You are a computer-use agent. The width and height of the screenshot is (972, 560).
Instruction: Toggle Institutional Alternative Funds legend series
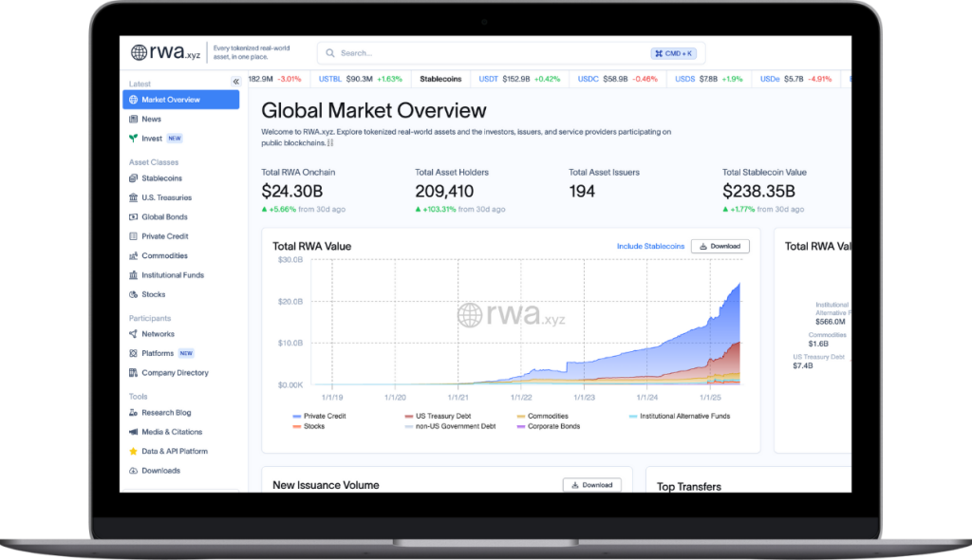[680, 416]
